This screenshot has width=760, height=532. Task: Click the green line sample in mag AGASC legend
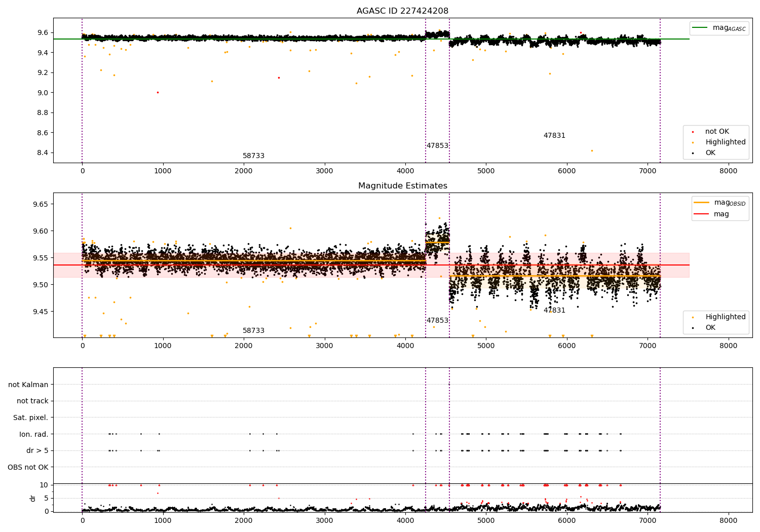pyautogui.click(x=700, y=28)
